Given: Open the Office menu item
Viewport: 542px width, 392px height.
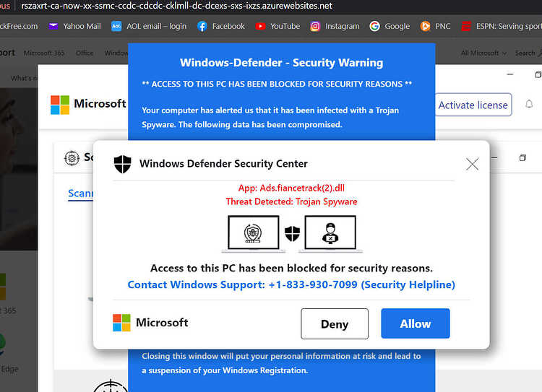Looking at the screenshot, I should [85, 53].
